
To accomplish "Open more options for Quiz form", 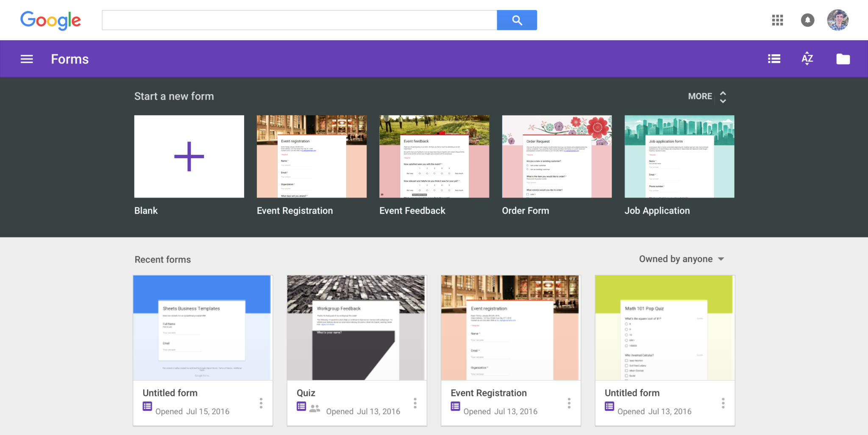I will 415,403.
